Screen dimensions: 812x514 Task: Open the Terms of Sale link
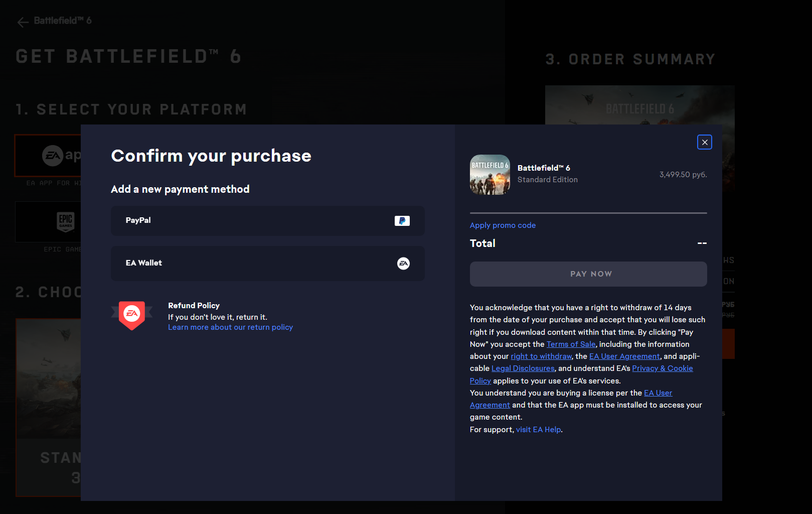pos(571,344)
